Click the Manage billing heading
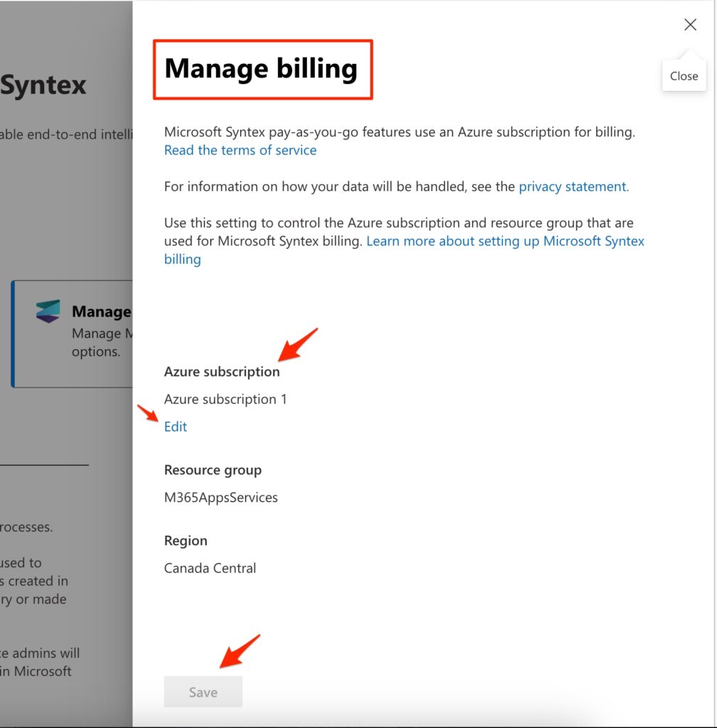 pos(261,69)
